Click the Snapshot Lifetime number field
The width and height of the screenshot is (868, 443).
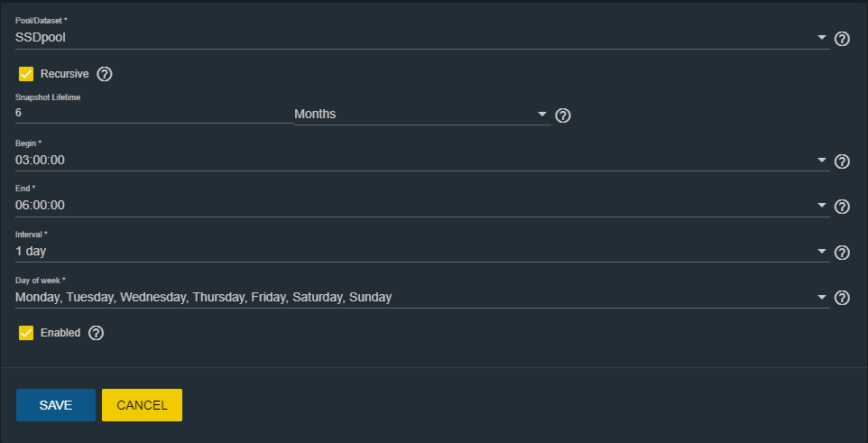coord(152,114)
